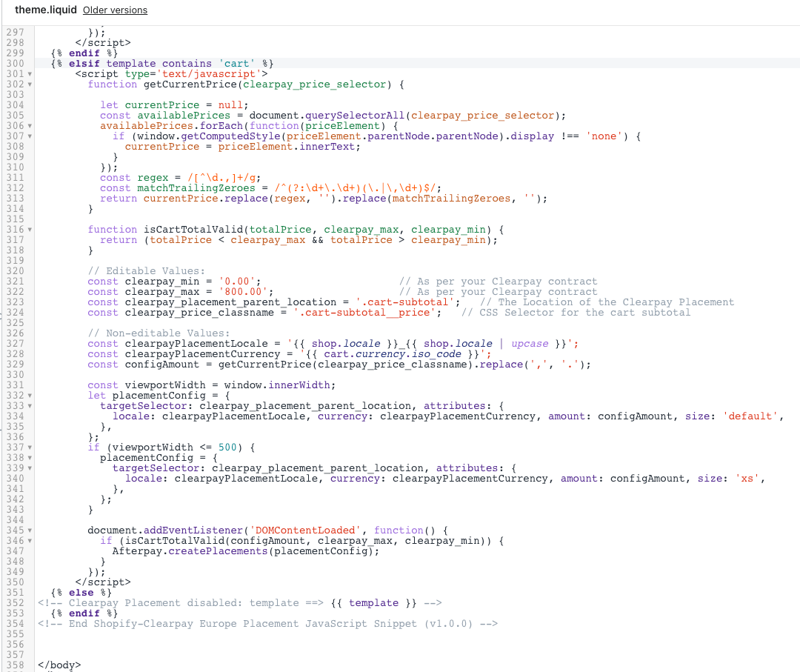Click window.innerWidth on line 331
This screenshot has height=672, width=800.
[x=277, y=385]
